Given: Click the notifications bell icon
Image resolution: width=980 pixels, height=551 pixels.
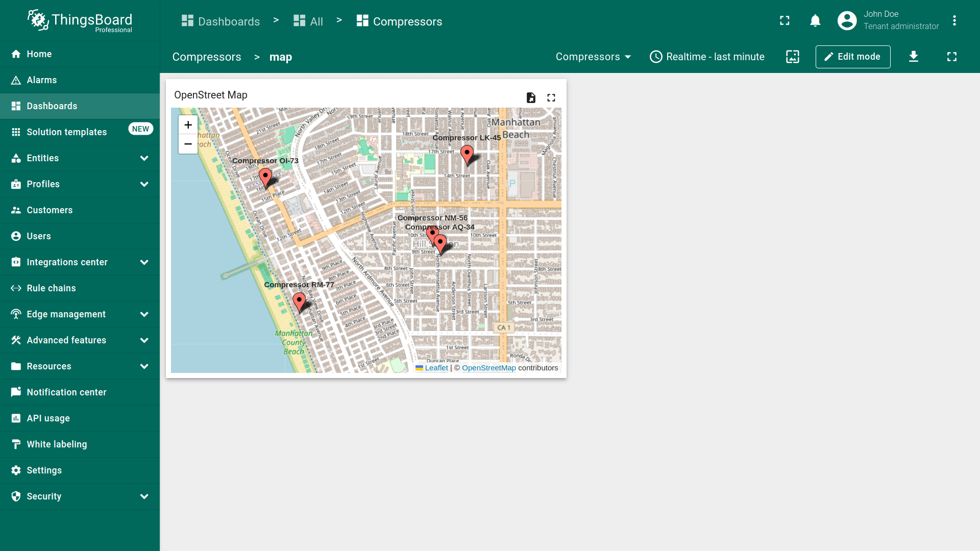Looking at the screenshot, I should click(815, 21).
